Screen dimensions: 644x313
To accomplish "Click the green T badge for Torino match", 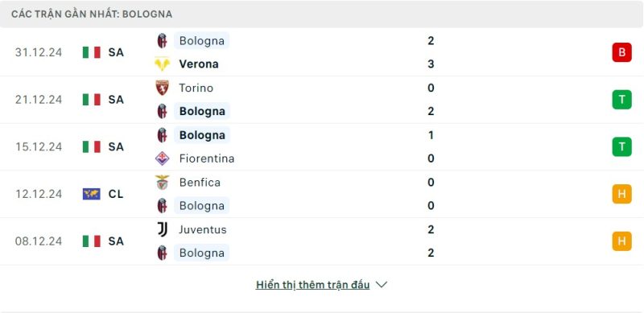I will [621, 100].
